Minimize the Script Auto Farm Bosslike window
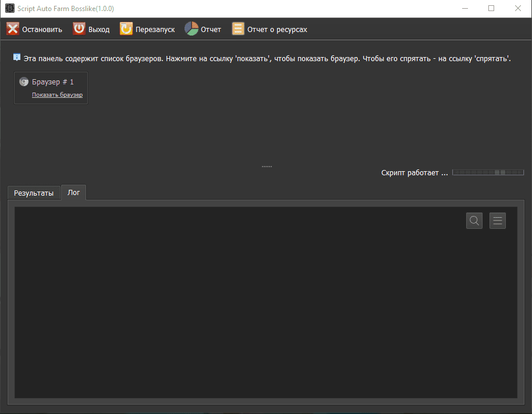Screen dimensions: 532x414 coord(464,8)
